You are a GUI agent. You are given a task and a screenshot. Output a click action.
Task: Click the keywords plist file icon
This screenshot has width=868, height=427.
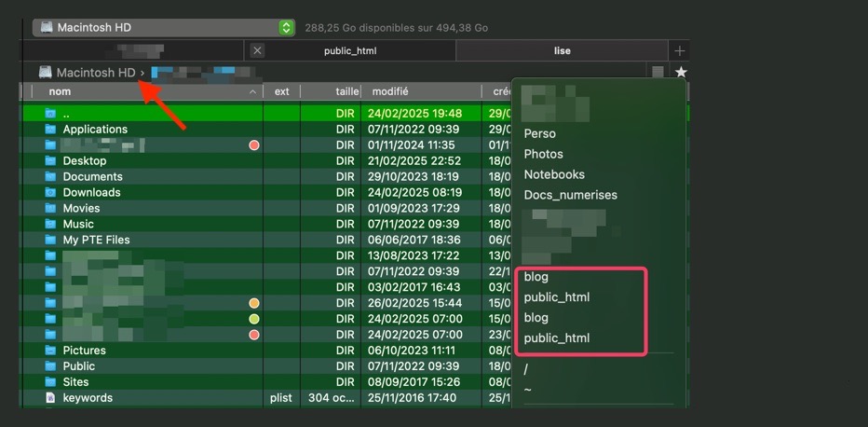tap(51, 398)
